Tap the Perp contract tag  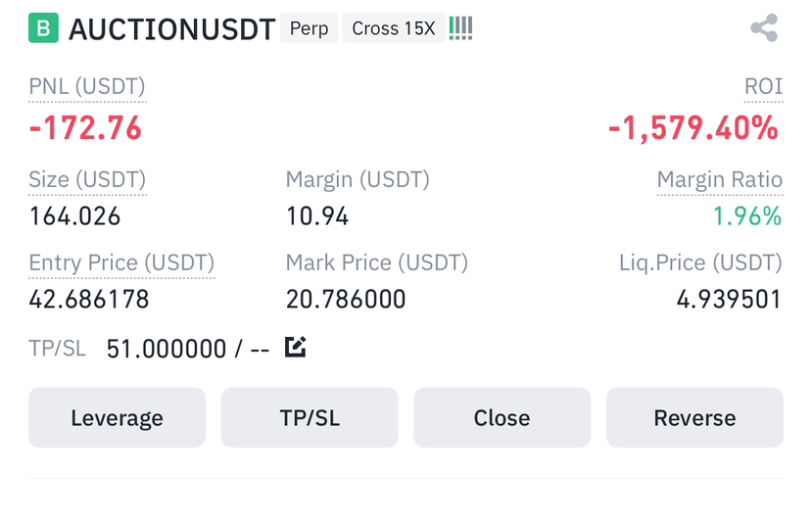tap(310, 28)
